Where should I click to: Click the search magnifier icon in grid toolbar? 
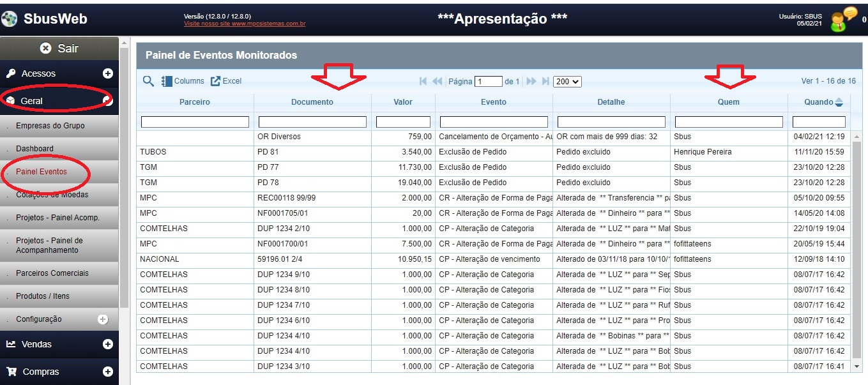tap(148, 81)
